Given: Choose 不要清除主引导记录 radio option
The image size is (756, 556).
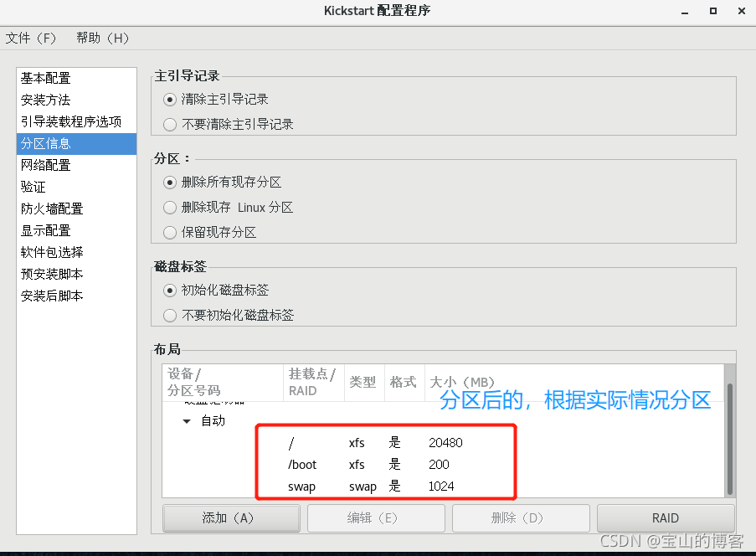Looking at the screenshot, I should (x=171, y=125).
